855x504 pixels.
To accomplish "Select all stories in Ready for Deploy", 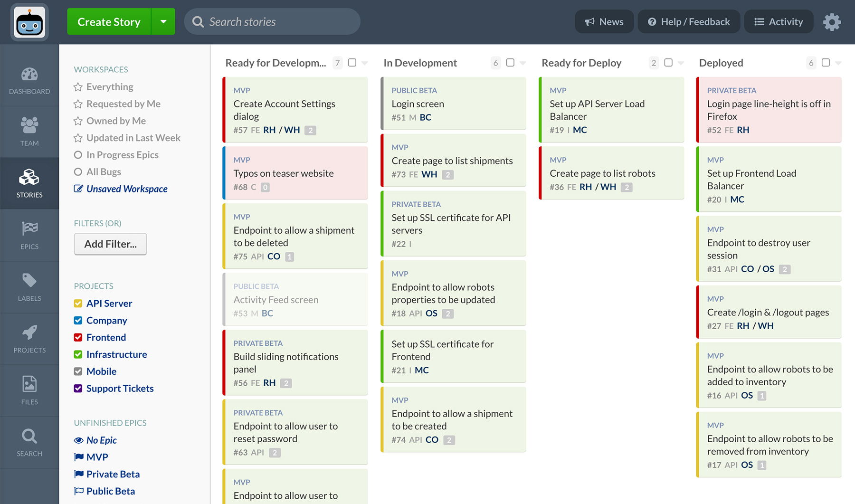I will 668,62.
